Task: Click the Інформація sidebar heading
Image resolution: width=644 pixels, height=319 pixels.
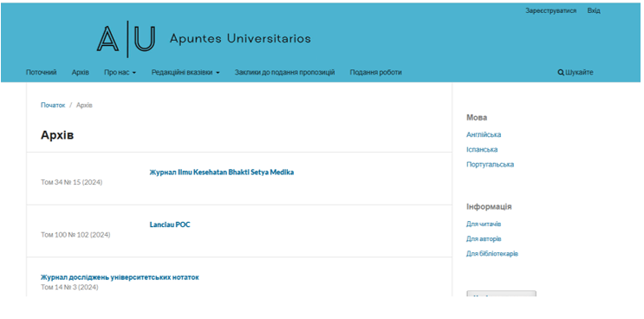Action: tap(489, 206)
